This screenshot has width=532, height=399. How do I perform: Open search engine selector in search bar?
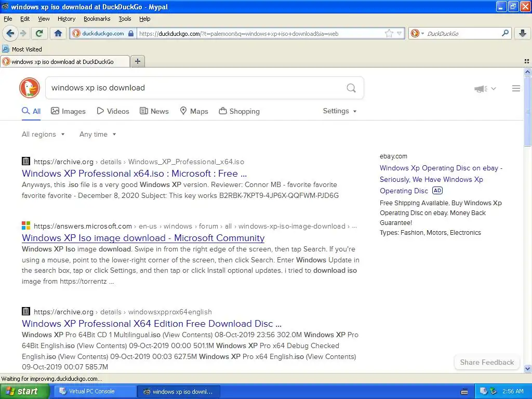[x=417, y=33]
